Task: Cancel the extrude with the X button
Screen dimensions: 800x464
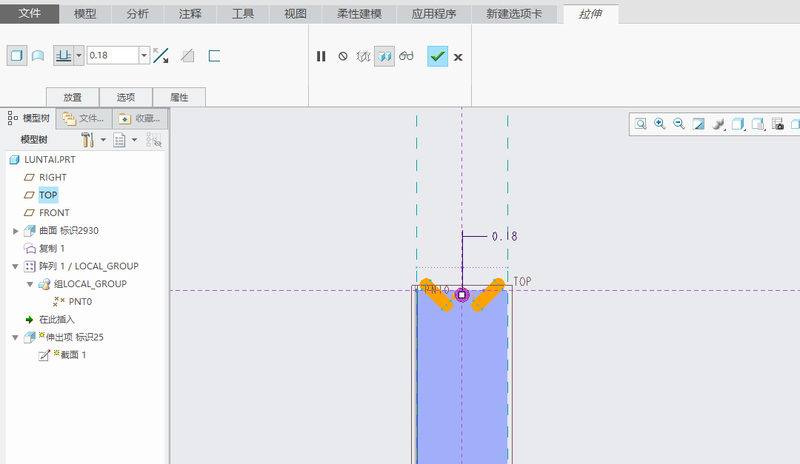Action: pos(458,57)
